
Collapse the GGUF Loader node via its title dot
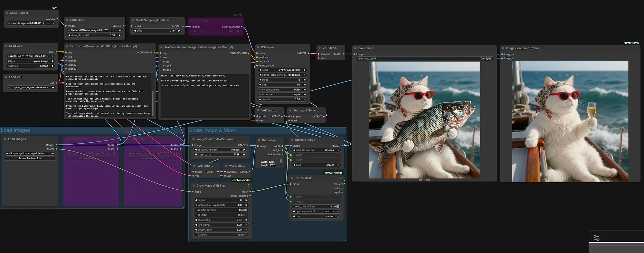tap(7, 13)
